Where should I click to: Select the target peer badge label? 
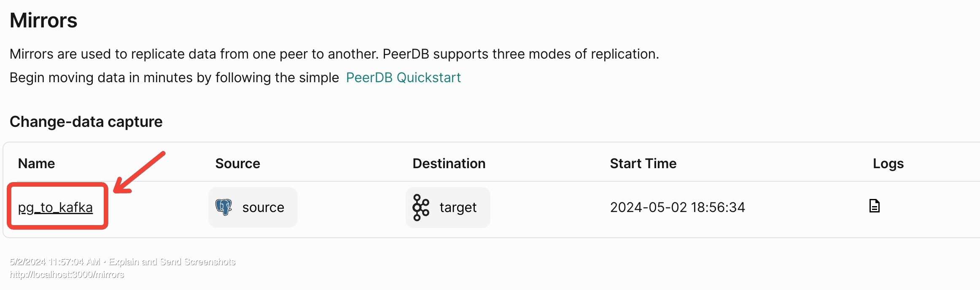pyautogui.click(x=458, y=207)
